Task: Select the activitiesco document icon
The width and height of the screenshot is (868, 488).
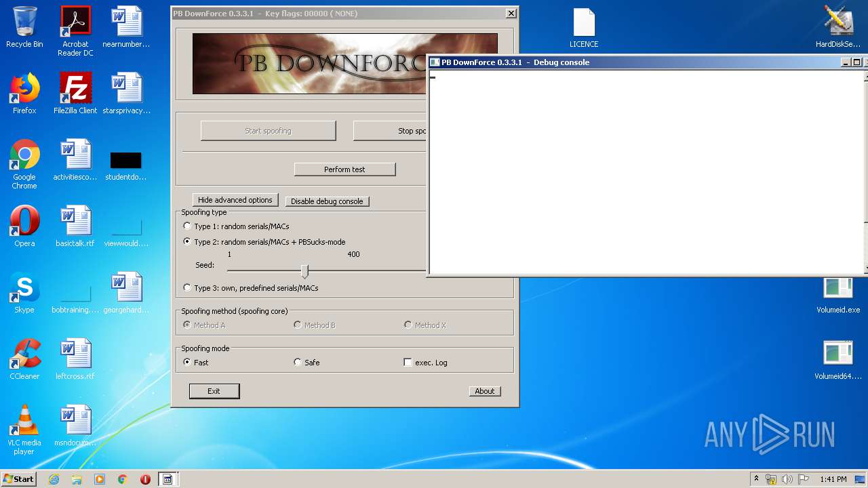Action: tap(75, 160)
